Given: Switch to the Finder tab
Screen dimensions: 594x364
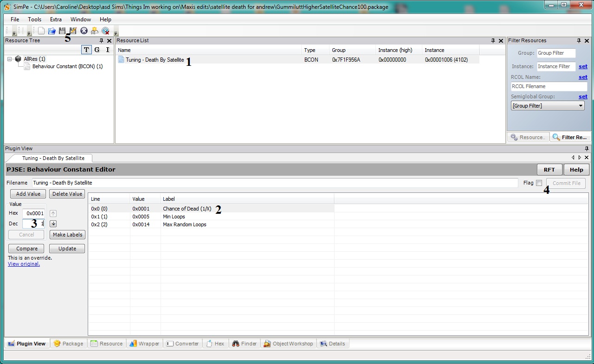Looking at the screenshot, I should pyautogui.click(x=245, y=344).
